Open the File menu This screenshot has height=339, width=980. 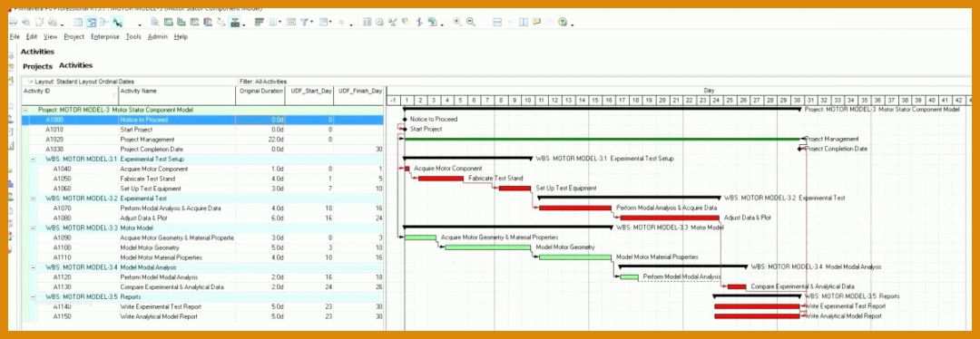click(x=15, y=37)
